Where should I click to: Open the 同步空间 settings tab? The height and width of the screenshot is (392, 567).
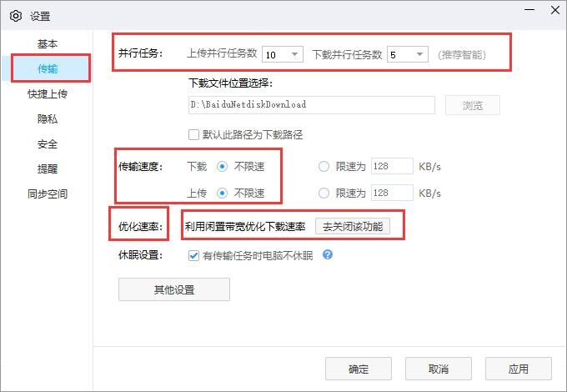[48, 194]
